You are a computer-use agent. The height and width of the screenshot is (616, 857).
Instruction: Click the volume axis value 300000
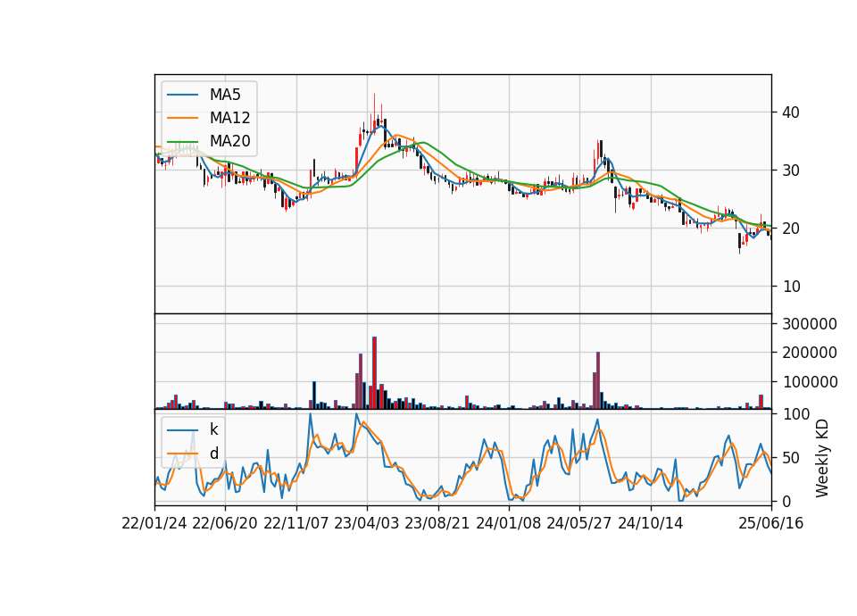[810, 324]
